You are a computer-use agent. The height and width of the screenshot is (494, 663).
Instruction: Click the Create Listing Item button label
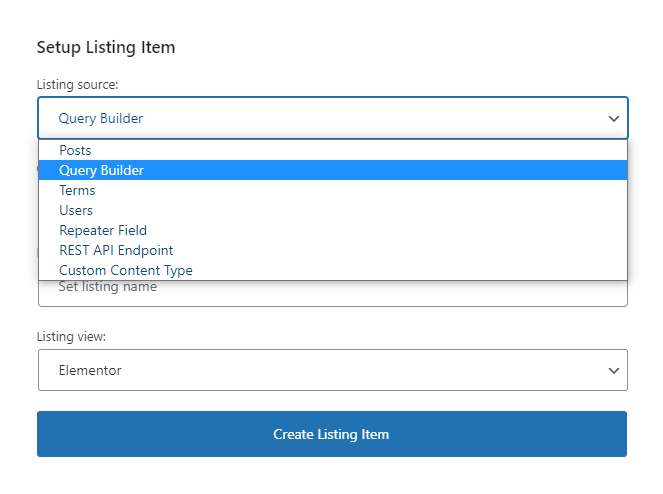coord(331,434)
